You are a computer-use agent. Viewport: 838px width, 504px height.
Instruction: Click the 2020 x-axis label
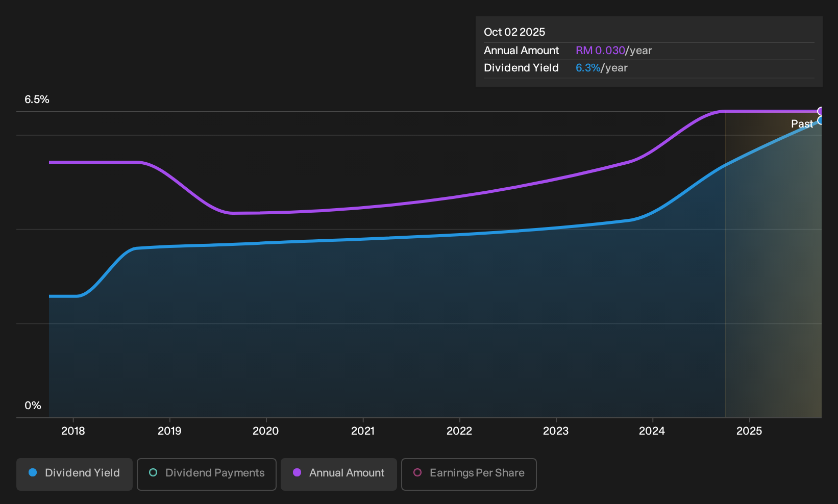[266, 431]
